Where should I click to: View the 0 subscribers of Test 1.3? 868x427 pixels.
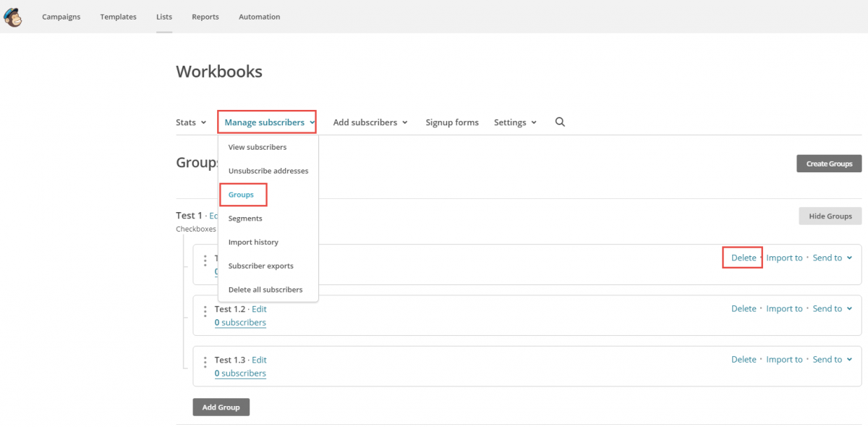[240, 373]
